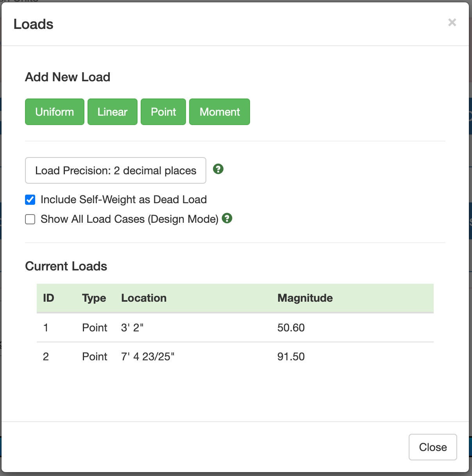The image size is (472, 476).
Task: Enable Show All Load Cases checkbox
Action: pyautogui.click(x=30, y=219)
